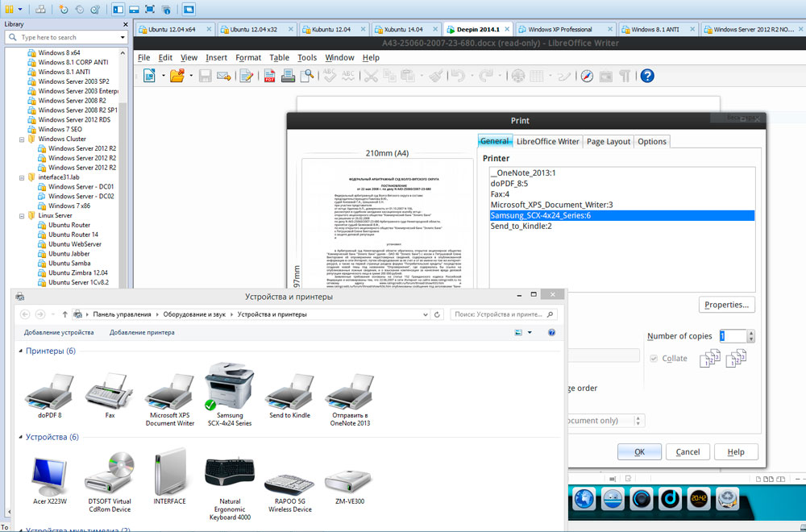The image size is (806, 532).
Task: Click the Number of copies field
Action: pos(733,336)
